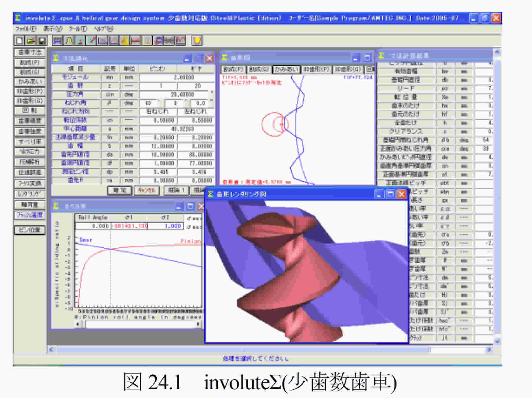
Task: Click the 歯形(P) sidebar button
Action: click(30, 63)
